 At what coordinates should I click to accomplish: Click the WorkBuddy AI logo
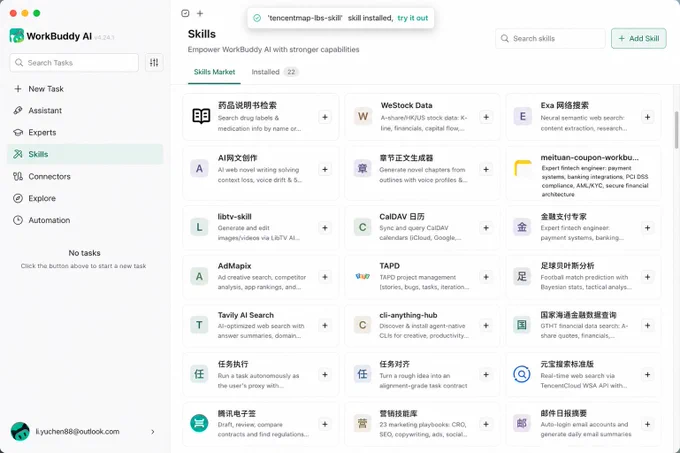pos(16,36)
